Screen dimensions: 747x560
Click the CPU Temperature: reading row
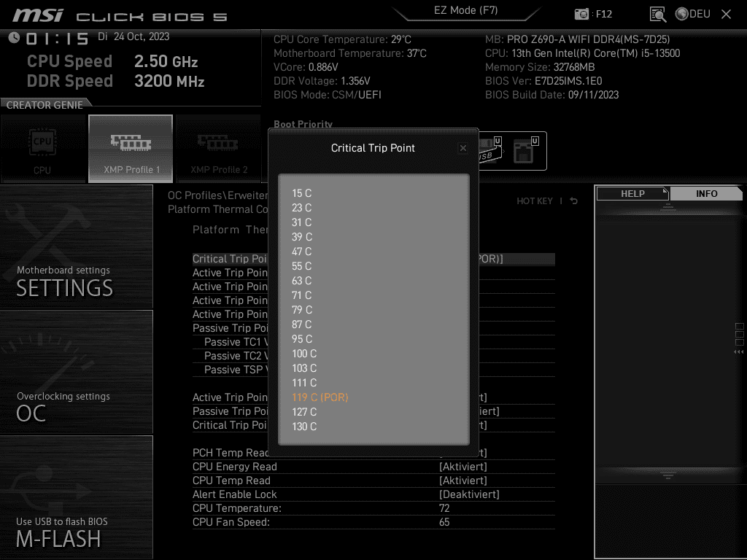373,508
